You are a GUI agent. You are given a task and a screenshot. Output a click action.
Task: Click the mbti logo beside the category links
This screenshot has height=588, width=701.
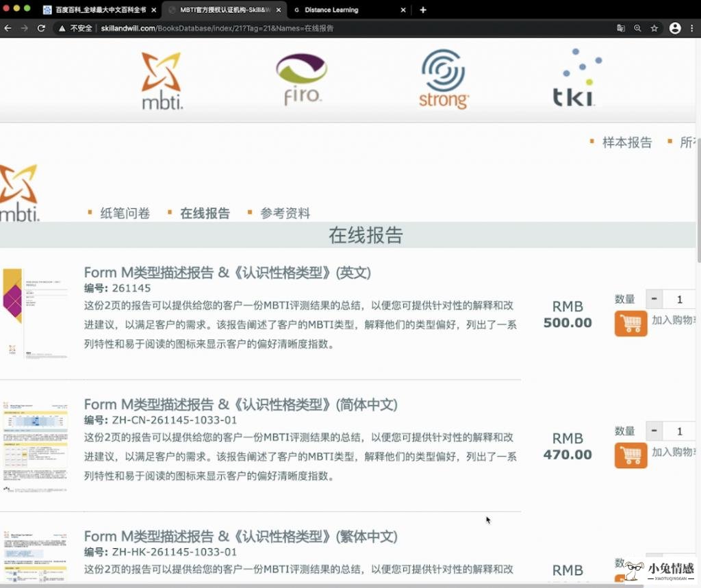tap(19, 193)
